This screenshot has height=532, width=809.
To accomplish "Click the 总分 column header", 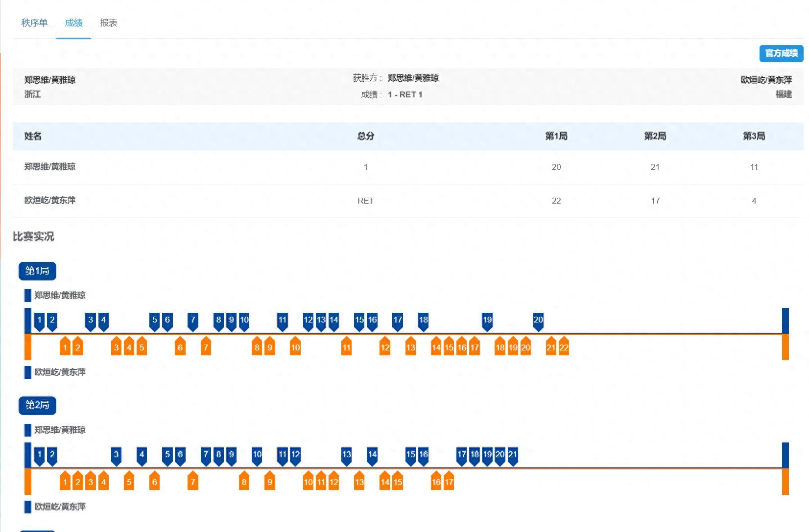I will click(365, 136).
